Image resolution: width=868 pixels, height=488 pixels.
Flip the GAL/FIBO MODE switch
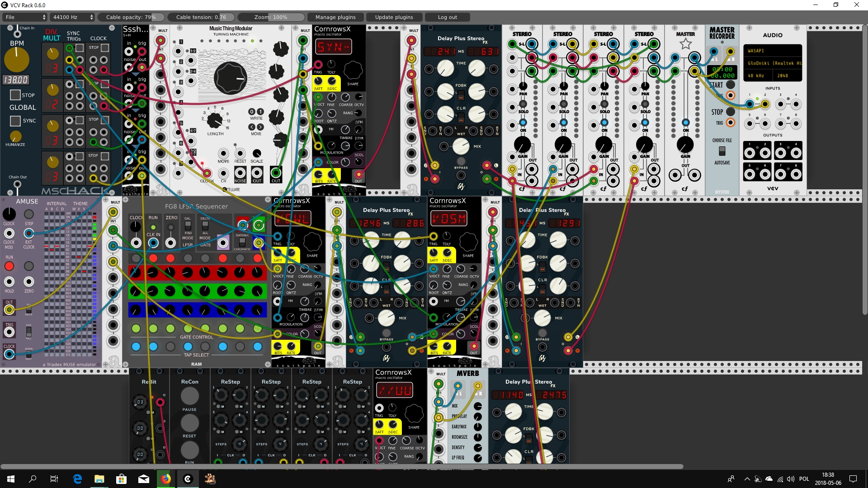coord(188,225)
